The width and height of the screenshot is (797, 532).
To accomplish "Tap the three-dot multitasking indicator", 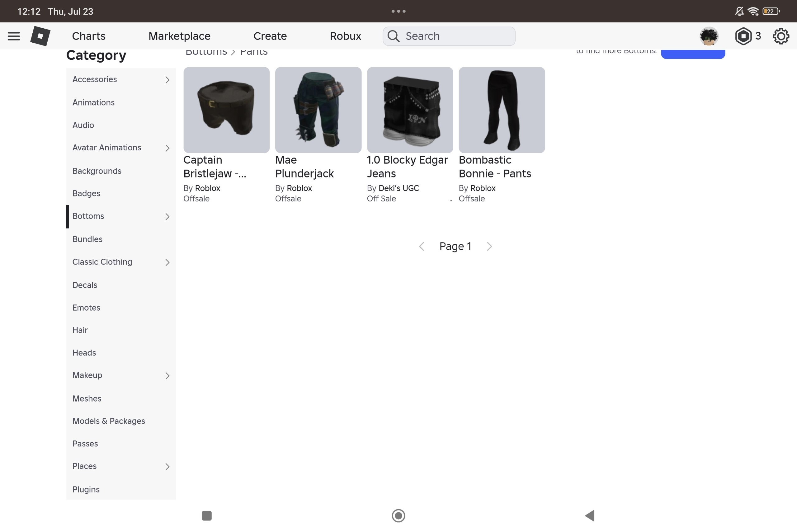I will [x=398, y=11].
